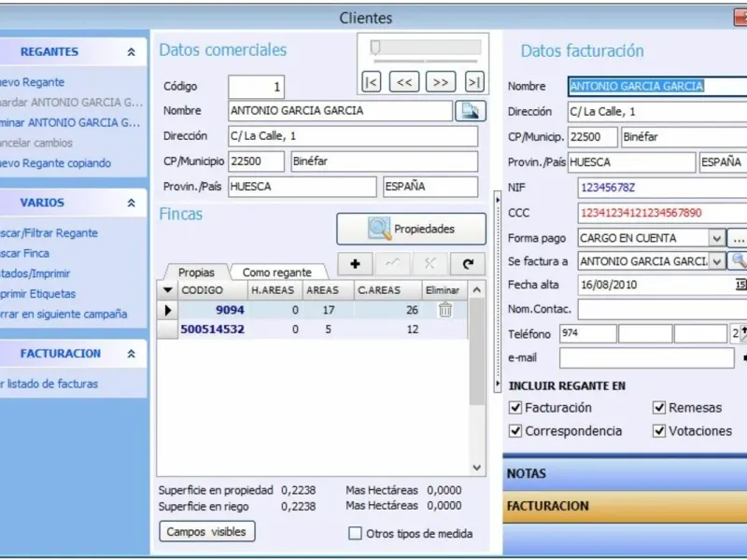This screenshot has height=560, width=747.
Task: Click lower splitter arrow between panels
Action: tap(498, 384)
